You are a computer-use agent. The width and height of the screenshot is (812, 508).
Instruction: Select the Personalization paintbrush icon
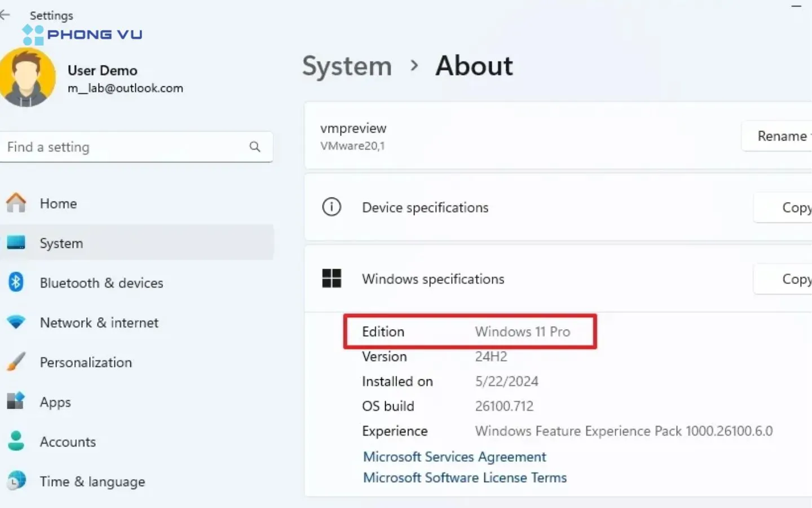(x=16, y=362)
